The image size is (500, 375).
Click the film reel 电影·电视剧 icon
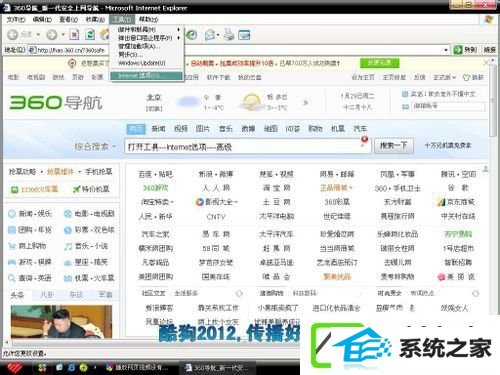[x=68, y=214]
